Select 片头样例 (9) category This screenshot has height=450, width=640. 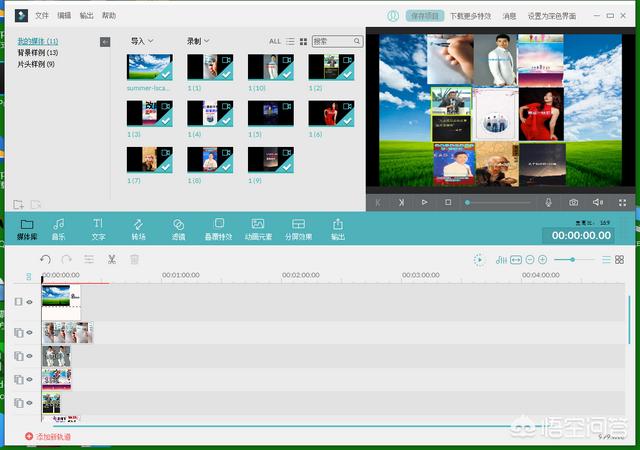(x=36, y=64)
